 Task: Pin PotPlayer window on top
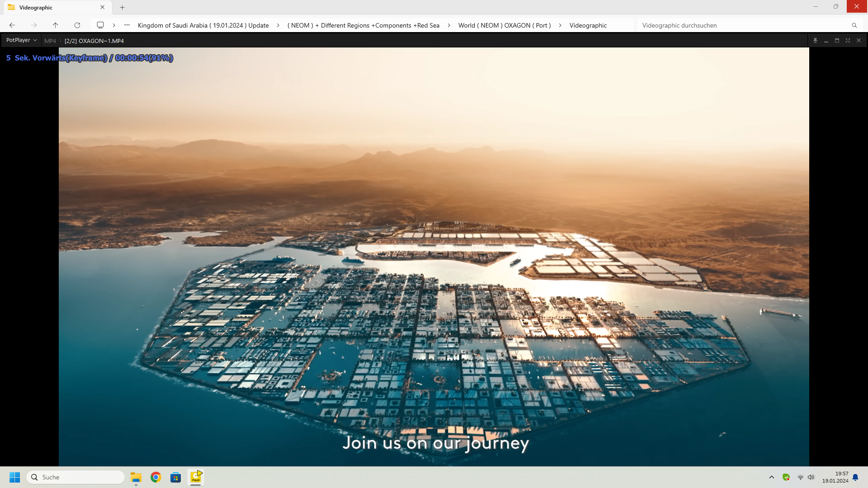pos(815,40)
